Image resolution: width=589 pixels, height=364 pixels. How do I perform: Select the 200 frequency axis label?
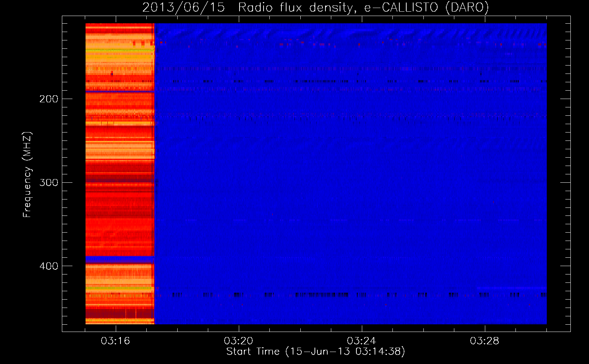[x=49, y=99]
